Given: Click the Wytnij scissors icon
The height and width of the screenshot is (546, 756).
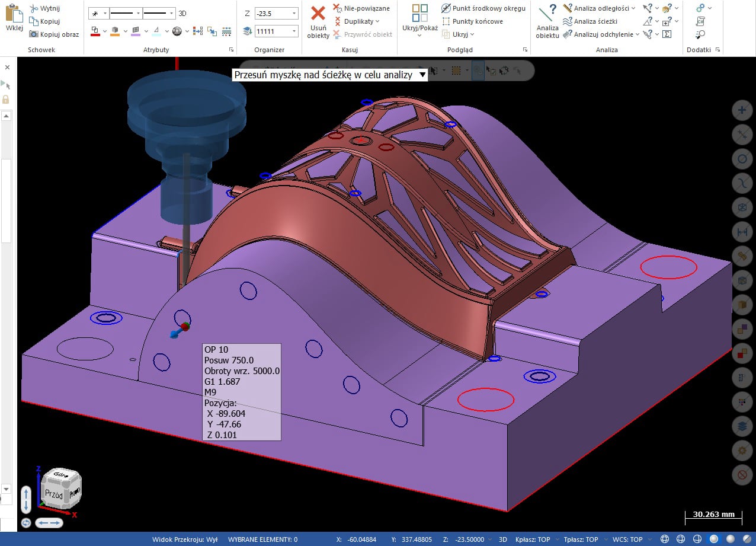Looking at the screenshot, I should [x=34, y=8].
